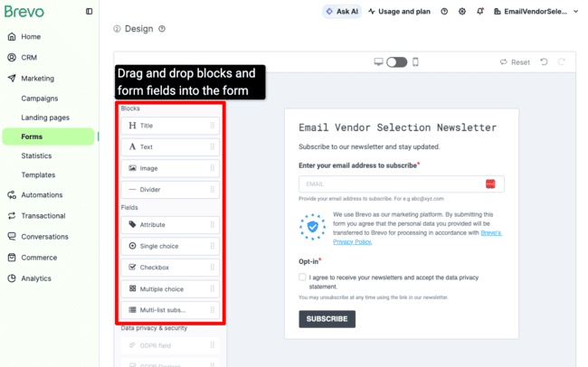Click drag handle of Multi-list subs field

(x=213, y=310)
